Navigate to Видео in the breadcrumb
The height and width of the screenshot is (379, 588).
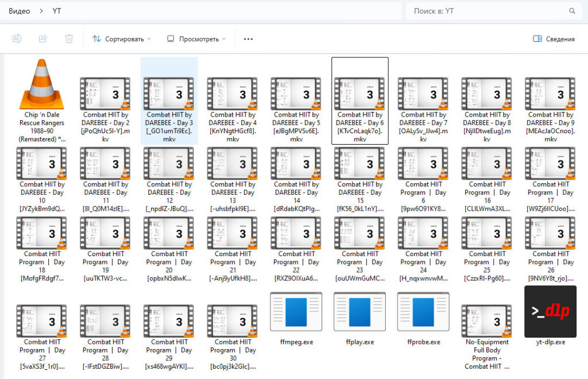[20, 11]
